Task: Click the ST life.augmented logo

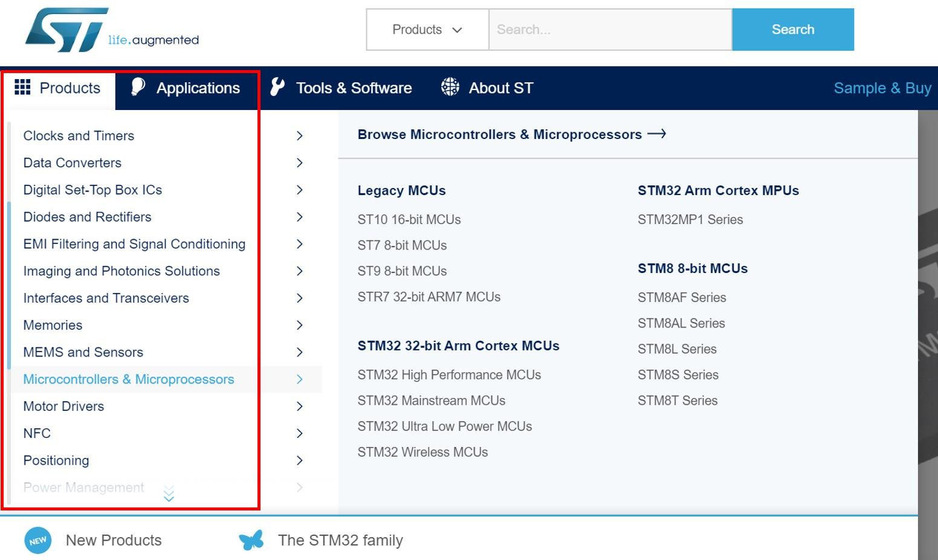Action: 112,30
